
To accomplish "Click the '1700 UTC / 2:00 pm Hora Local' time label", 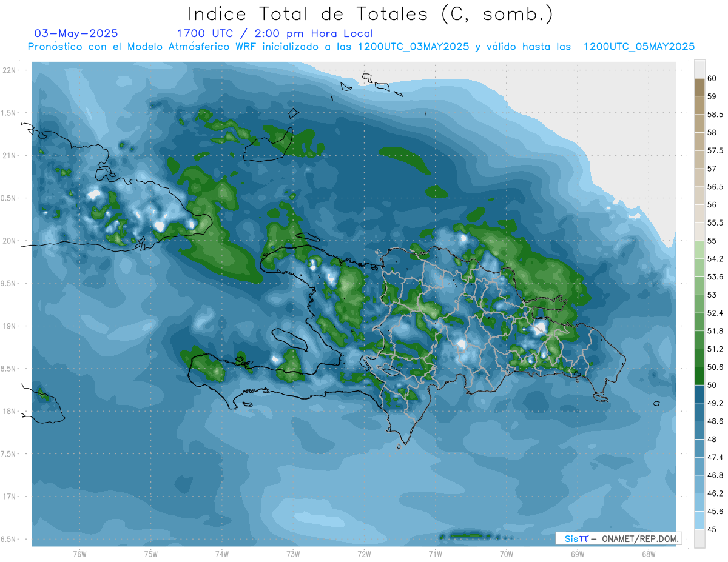I will pos(275,33).
